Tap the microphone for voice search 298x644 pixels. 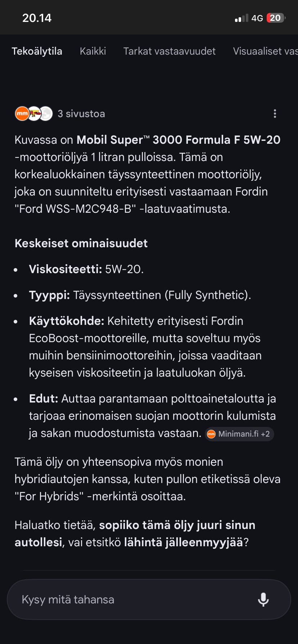coord(264,599)
